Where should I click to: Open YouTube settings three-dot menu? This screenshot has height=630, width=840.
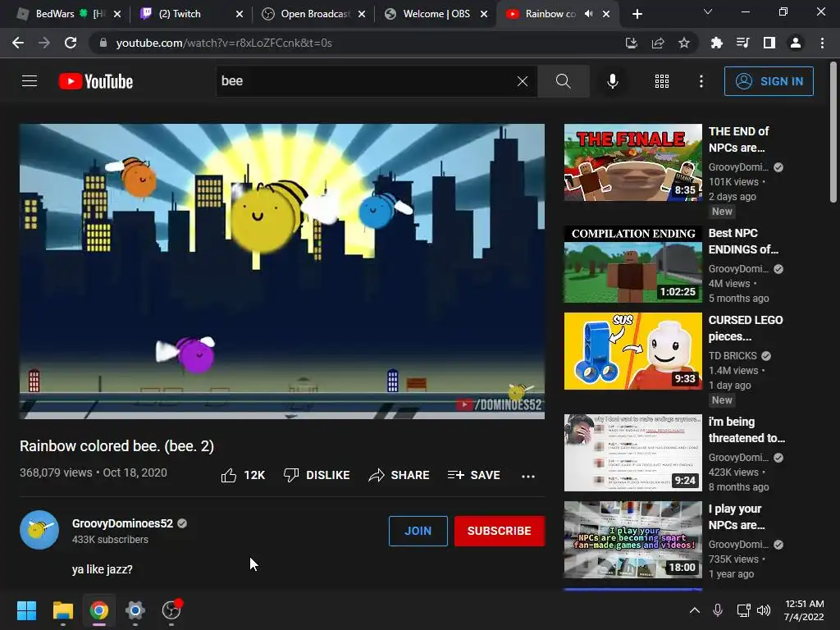coord(701,81)
